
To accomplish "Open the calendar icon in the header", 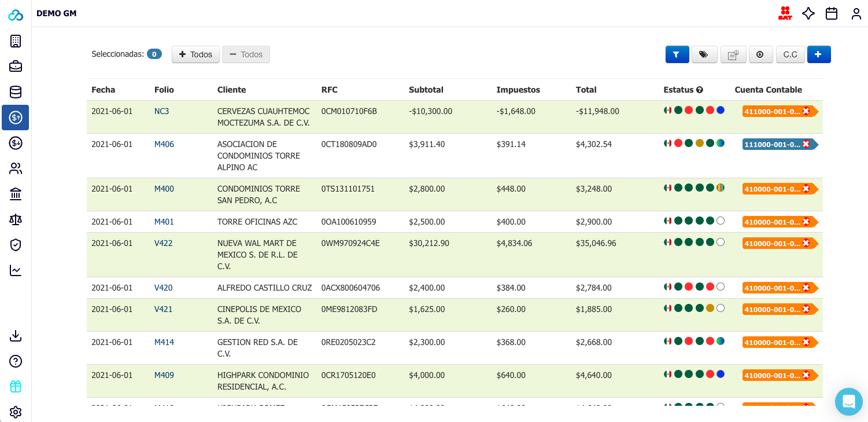I will pos(832,13).
